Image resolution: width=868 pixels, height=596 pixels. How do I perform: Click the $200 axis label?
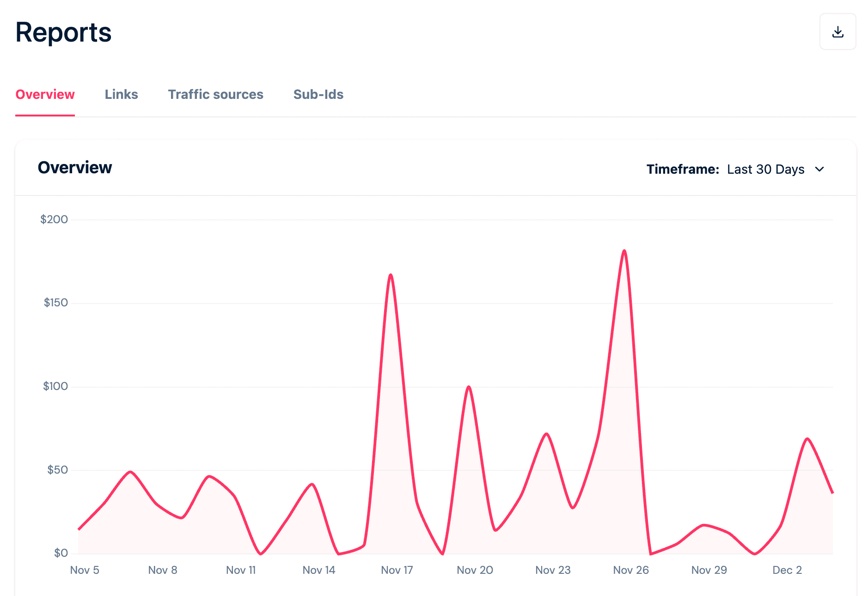coord(54,219)
